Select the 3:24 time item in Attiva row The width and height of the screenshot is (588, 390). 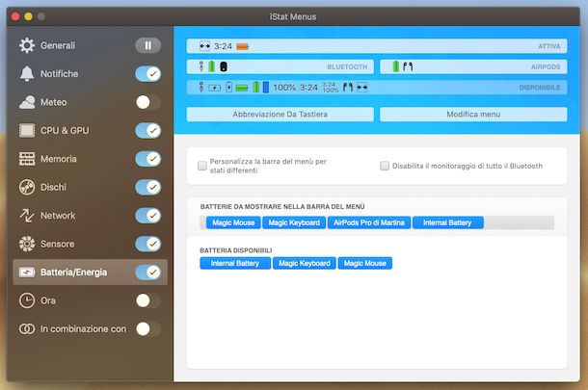click(x=223, y=46)
